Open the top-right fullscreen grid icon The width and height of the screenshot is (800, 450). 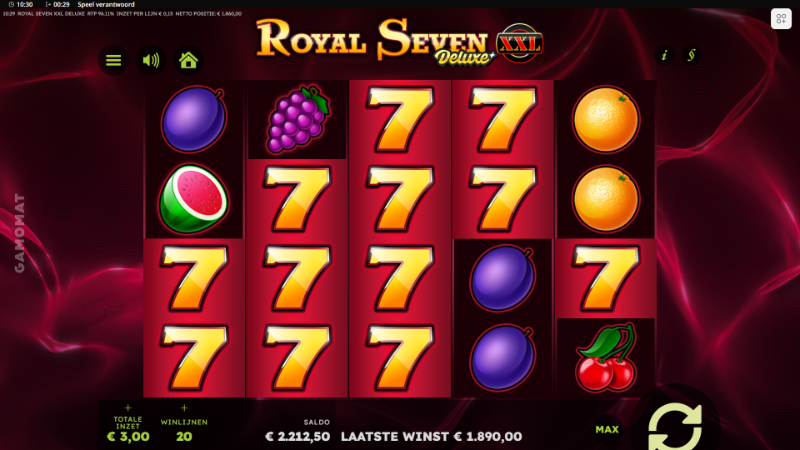point(781,19)
